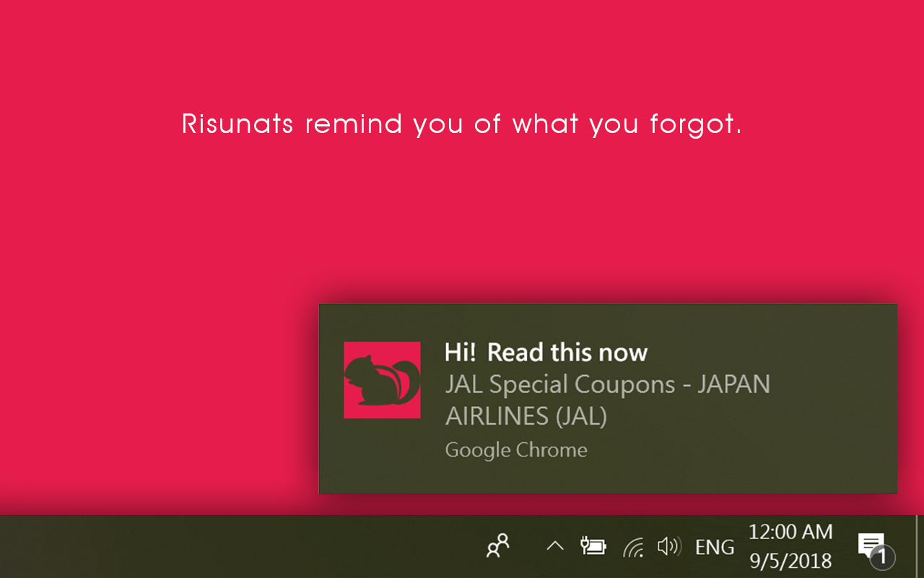924x578 pixels.
Task: Click the Risunats squirrel icon in notification
Action: pyautogui.click(x=382, y=380)
